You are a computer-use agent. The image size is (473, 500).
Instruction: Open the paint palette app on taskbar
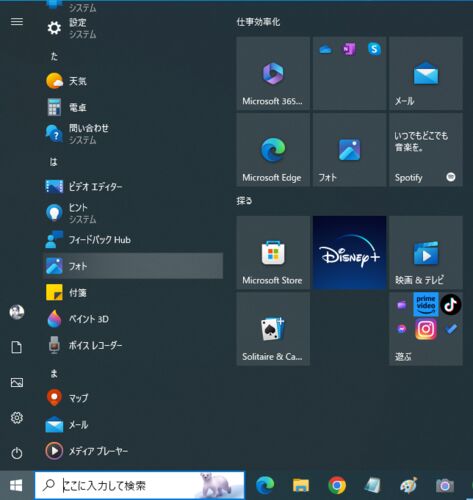[x=409, y=485]
